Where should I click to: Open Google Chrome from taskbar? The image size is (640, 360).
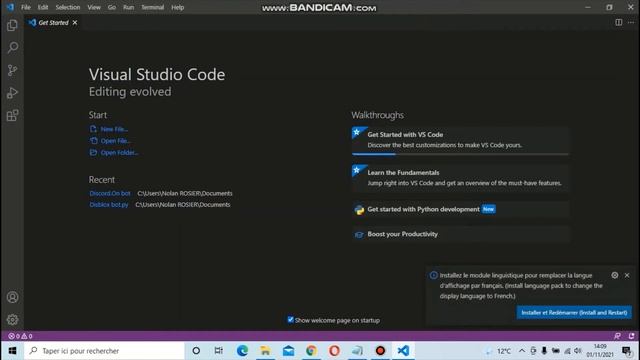pyautogui.click(x=311, y=351)
